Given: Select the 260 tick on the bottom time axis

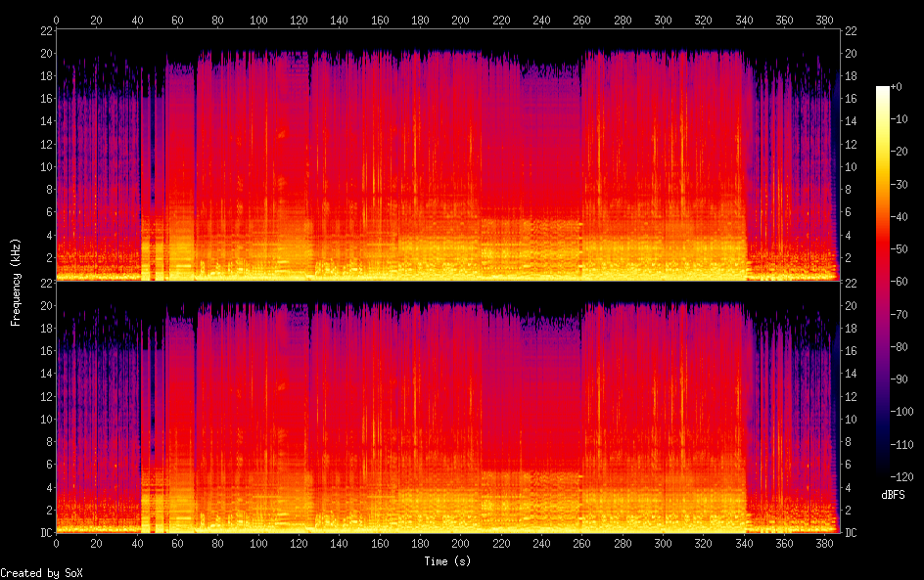Looking at the screenshot, I should pos(581,544).
